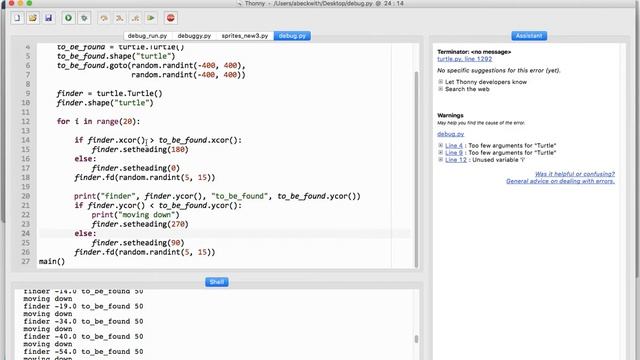Viewport: 640px width, 360px height.
Task: Switch to the debug_run.py tab
Action: pos(147,36)
